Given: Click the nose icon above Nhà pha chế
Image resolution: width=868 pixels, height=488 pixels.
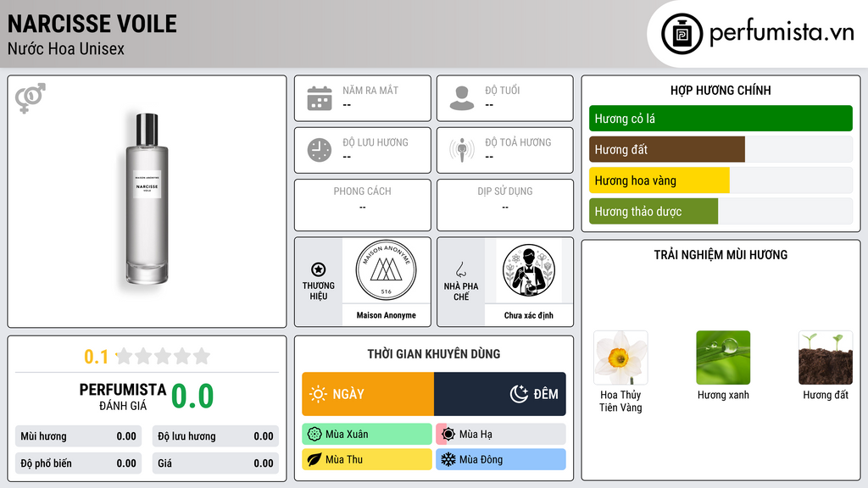Looking at the screenshot, I should tap(460, 269).
